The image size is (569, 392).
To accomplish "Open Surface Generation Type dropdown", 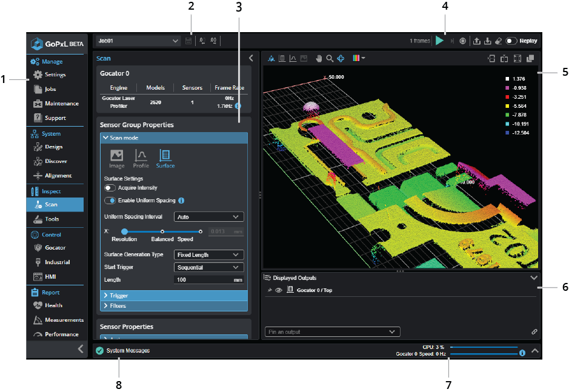I will pos(208,255).
